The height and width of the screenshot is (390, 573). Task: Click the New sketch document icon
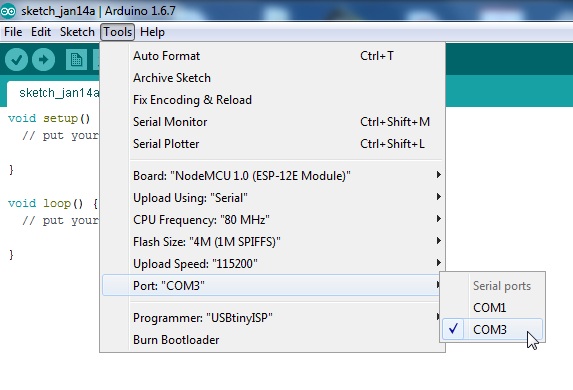(76, 60)
